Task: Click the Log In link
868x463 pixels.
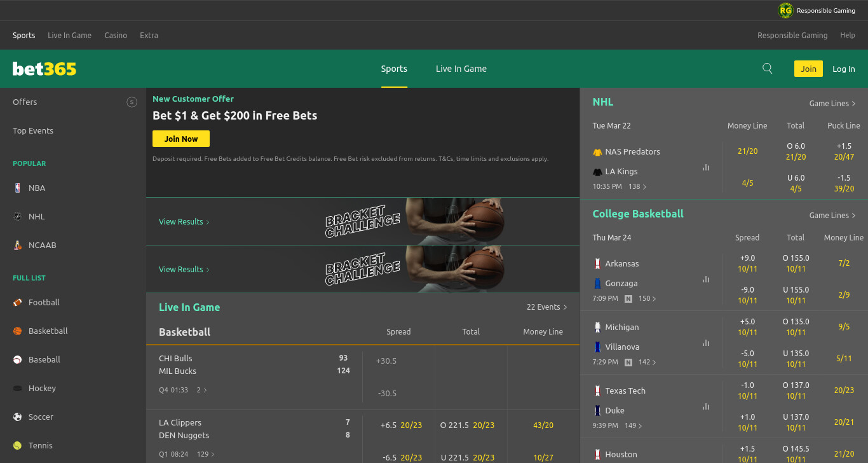Action: 844,69
